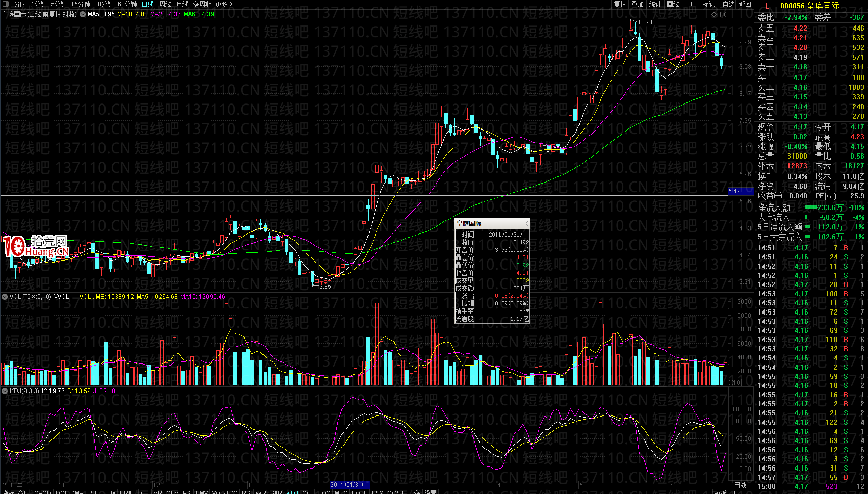This screenshot has width=868, height=494.
Task: Click the X10 volume scale toggle
Action: pyautogui.click(x=734, y=382)
